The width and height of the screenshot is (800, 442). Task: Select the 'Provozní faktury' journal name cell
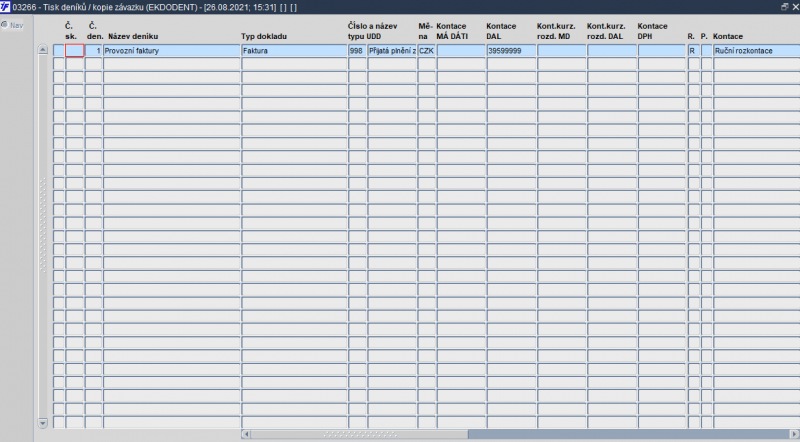[x=171, y=51]
